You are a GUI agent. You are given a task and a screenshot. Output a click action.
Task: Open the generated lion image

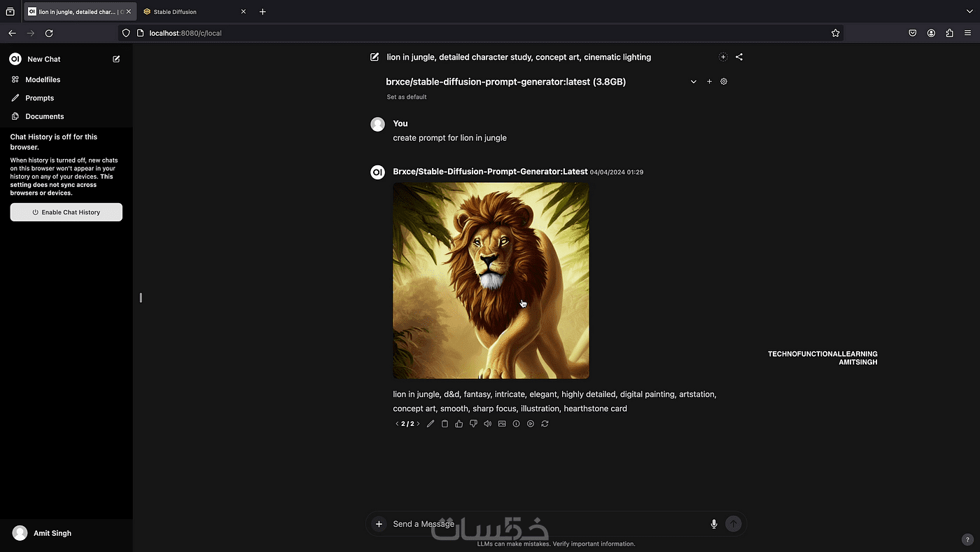[491, 281]
